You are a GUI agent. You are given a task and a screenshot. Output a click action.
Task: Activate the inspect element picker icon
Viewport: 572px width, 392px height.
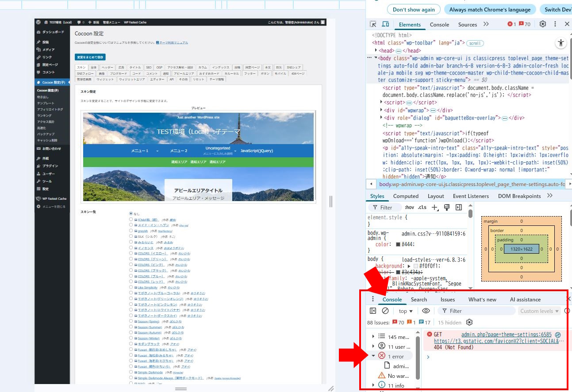tap(373, 24)
